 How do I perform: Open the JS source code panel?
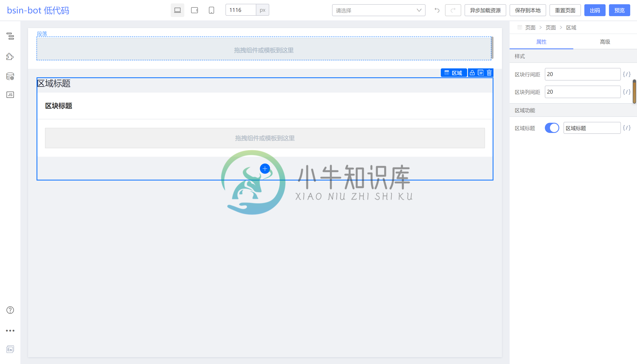click(x=10, y=95)
